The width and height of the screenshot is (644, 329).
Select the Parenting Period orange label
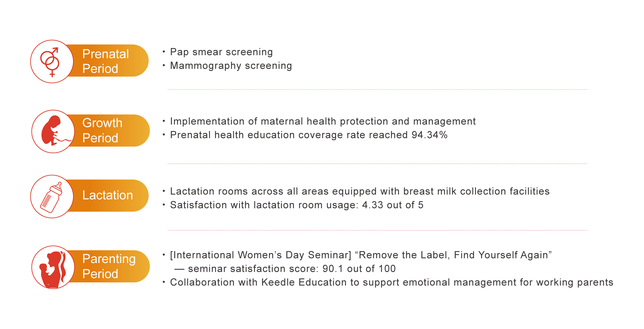(109, 266)
